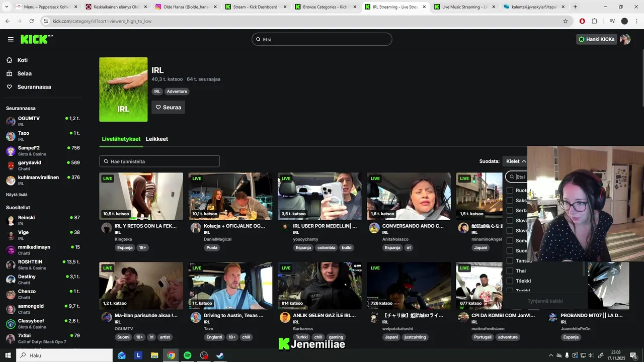Screen dimensions: 644x362
Task: Click the Hanki KICKs button
Action: click(x=597, y=39)
